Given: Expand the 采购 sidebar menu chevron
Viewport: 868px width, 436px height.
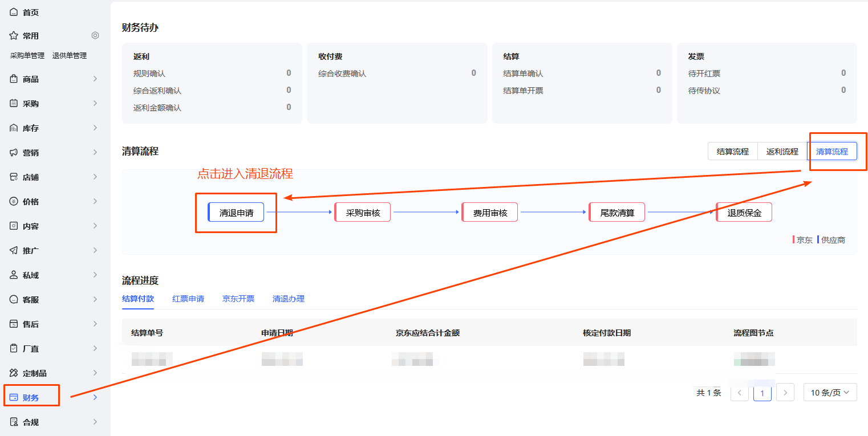Looking at the screenshot, I should (x=95, y=103).
